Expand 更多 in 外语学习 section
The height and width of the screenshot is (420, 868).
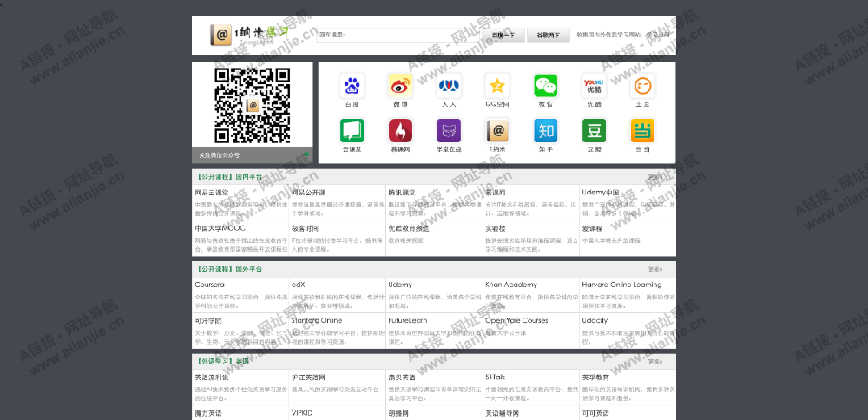654,362
